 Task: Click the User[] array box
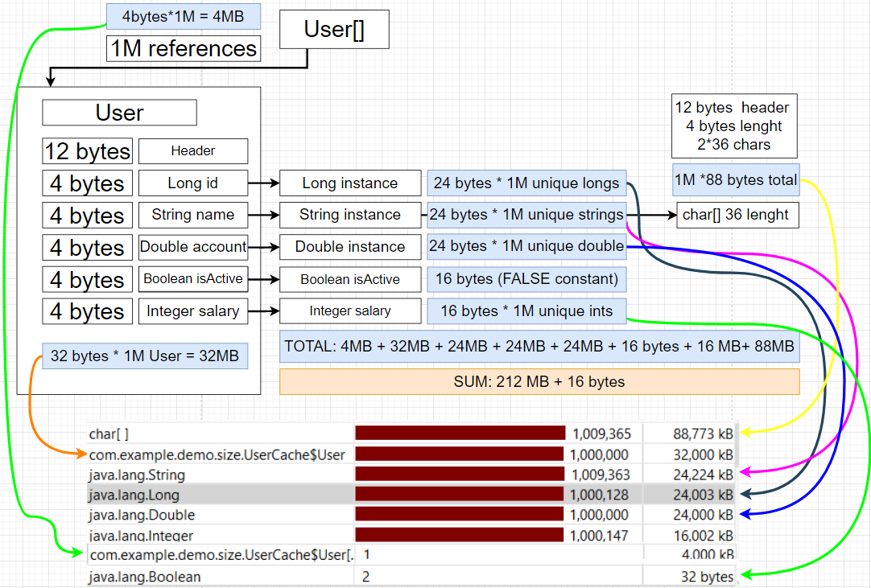click(334, 31)
